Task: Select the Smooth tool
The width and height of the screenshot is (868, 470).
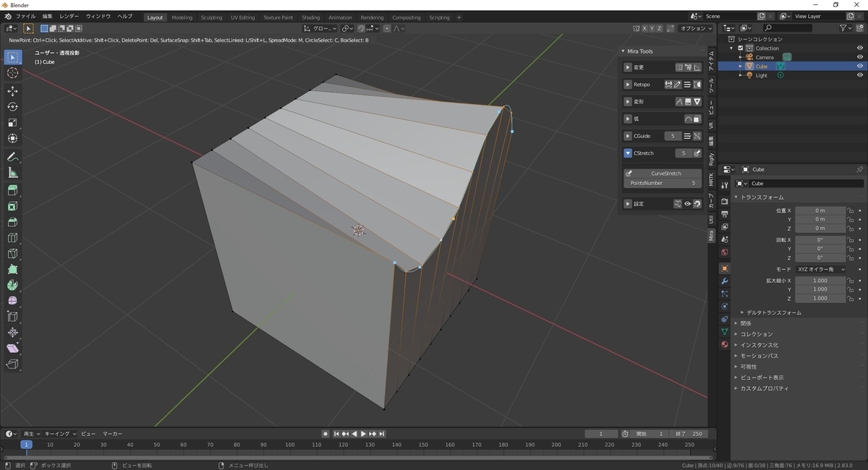Action: [12, 301]
